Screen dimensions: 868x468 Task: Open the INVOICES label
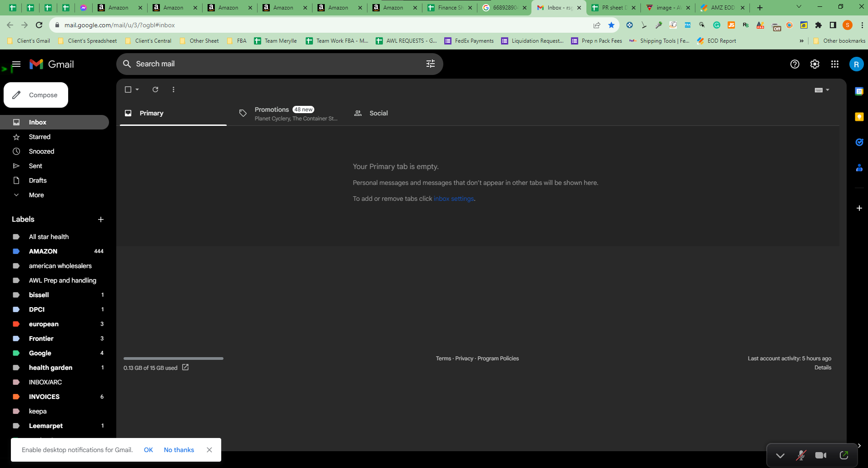(55, 397)
